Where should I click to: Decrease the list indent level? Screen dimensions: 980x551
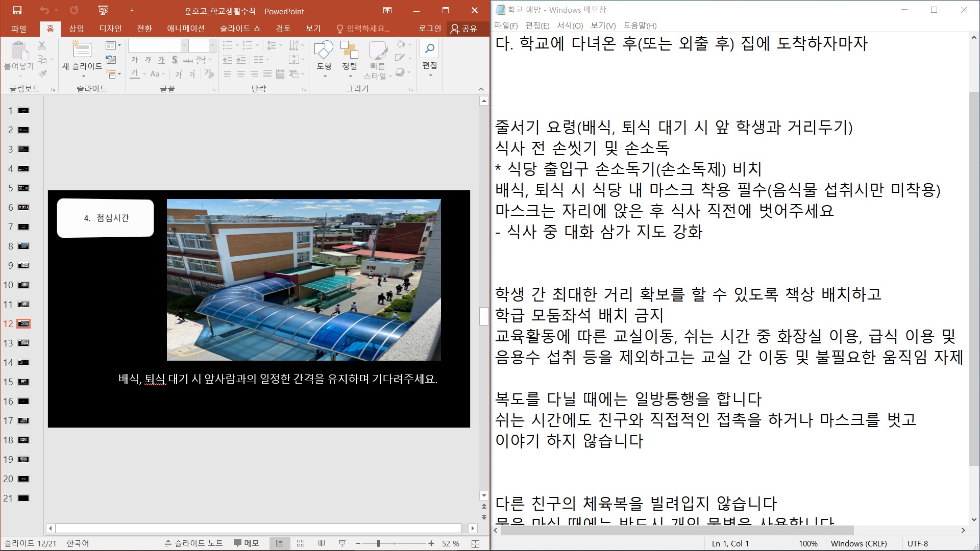click(x=228, y=60)
